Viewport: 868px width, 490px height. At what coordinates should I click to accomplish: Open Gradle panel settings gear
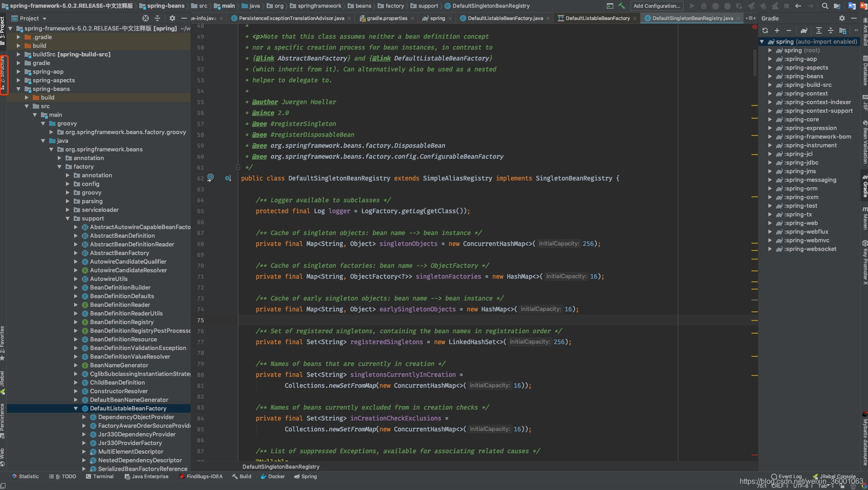(842, 18)
